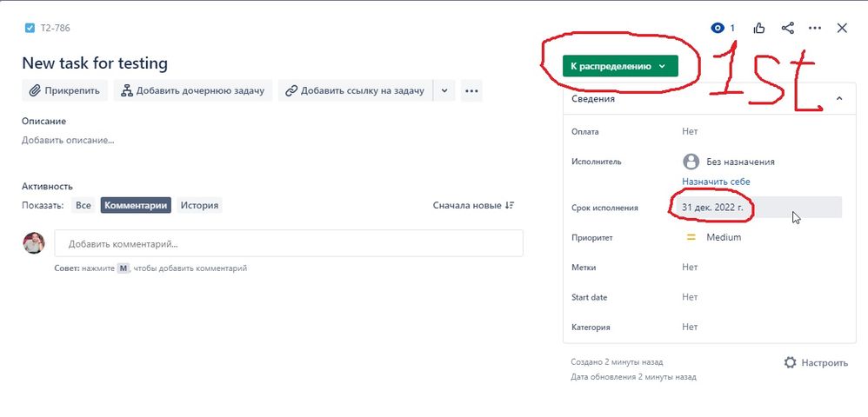Viewport: 868px width, 417px height.
Task: Click the Исполнитель label
Action: (596, 162)
